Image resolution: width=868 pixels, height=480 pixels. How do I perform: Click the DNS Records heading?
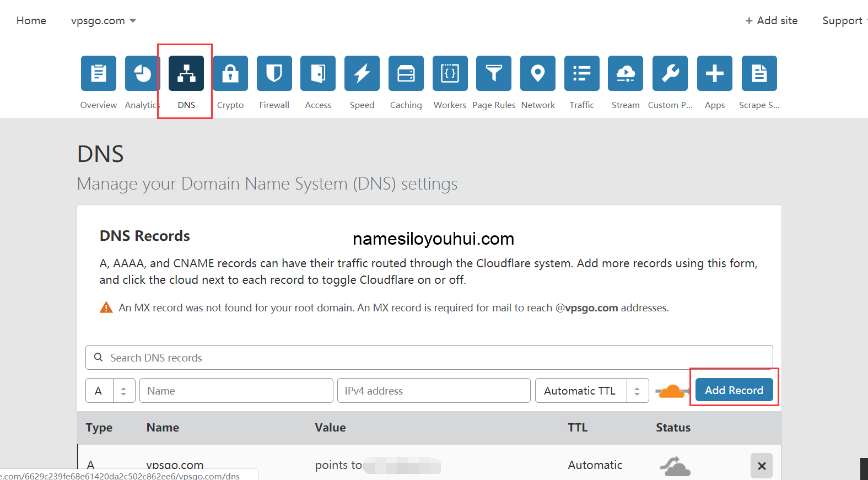pyautogui.click(x=145, y=236)
